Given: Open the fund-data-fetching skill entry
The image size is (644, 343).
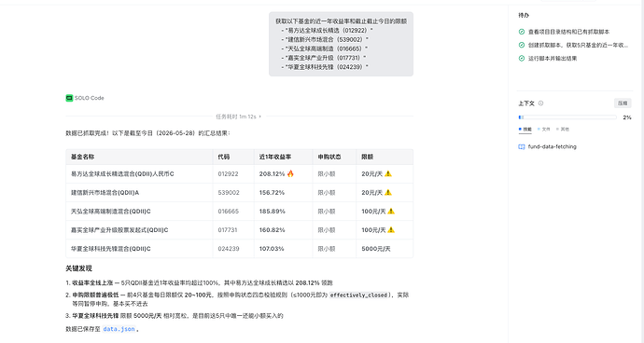Looking at the screenshot, I should click(x=548, y=147).
